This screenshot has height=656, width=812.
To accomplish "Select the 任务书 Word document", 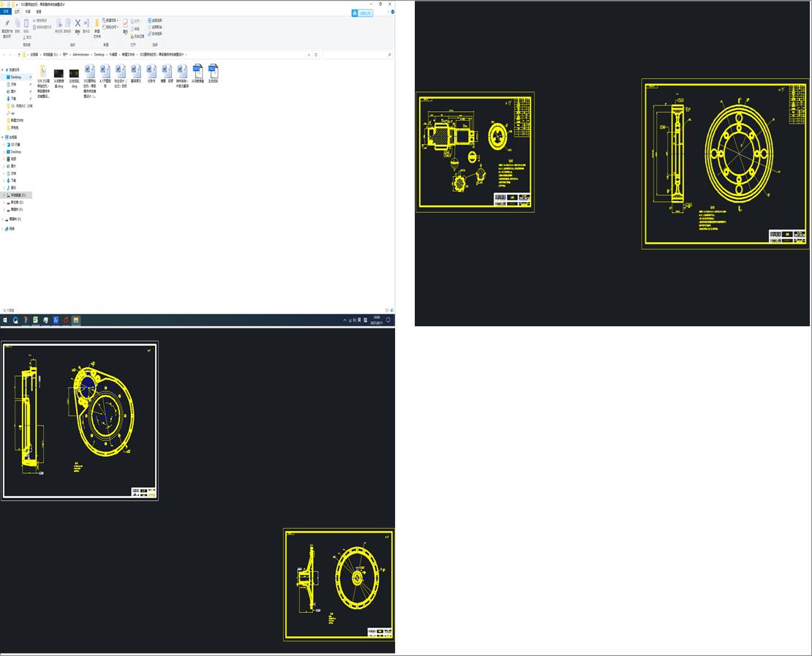I will pyautogui.click(x=151, y=74).
